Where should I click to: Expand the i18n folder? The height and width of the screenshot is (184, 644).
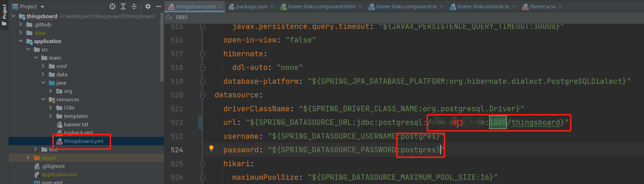coord(51,108)
